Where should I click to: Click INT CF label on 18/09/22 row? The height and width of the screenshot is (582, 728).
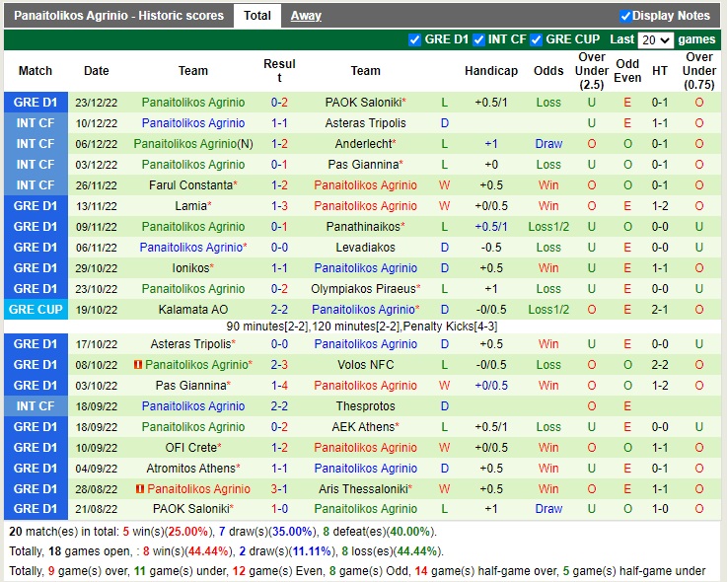click(x=36, y=406)
